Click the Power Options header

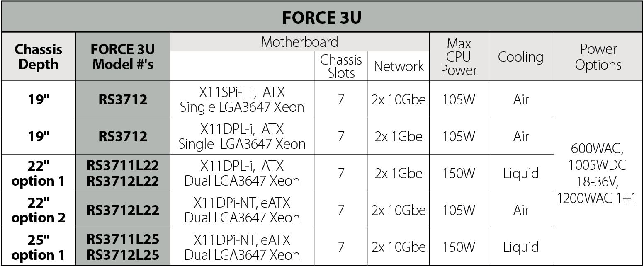coord(598,57)
